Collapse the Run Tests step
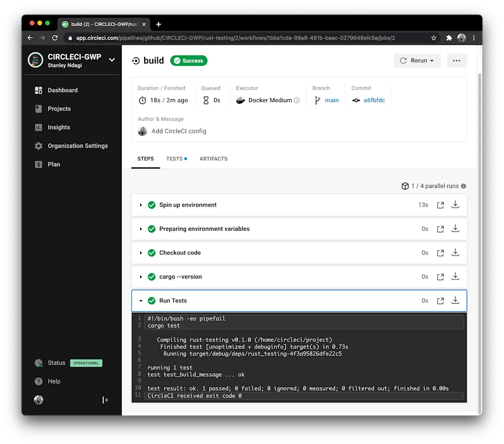Screen dimensions: 504x444 (x=141, y=301)
